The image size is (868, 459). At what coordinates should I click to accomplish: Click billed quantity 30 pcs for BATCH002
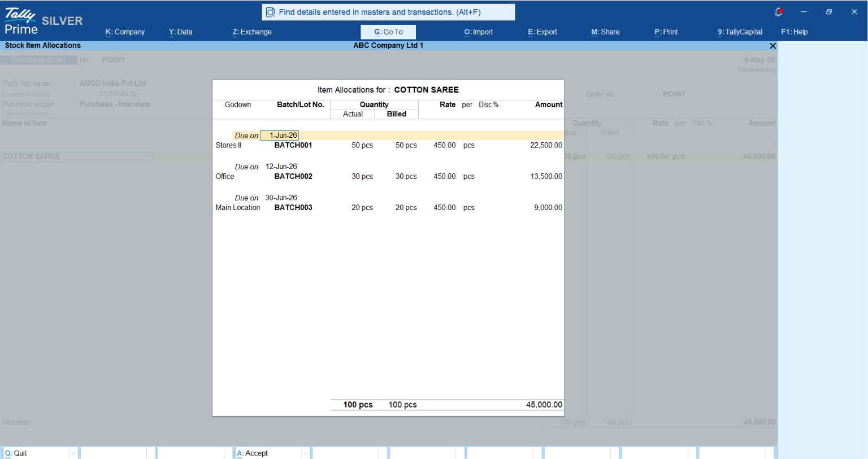pyautogui.click(x=406, y=177)
